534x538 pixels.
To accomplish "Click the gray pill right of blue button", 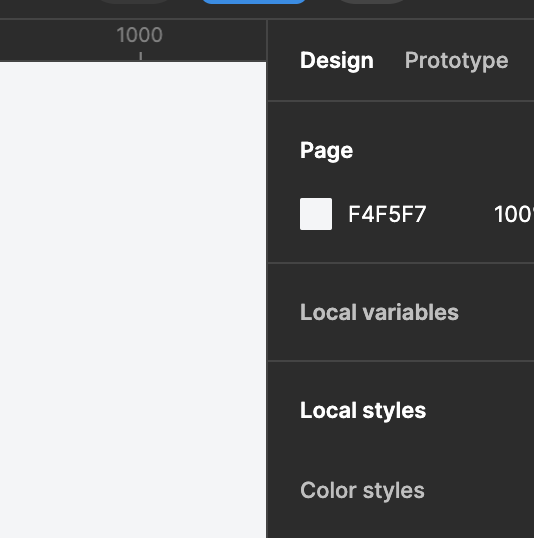I will (372, 1).
